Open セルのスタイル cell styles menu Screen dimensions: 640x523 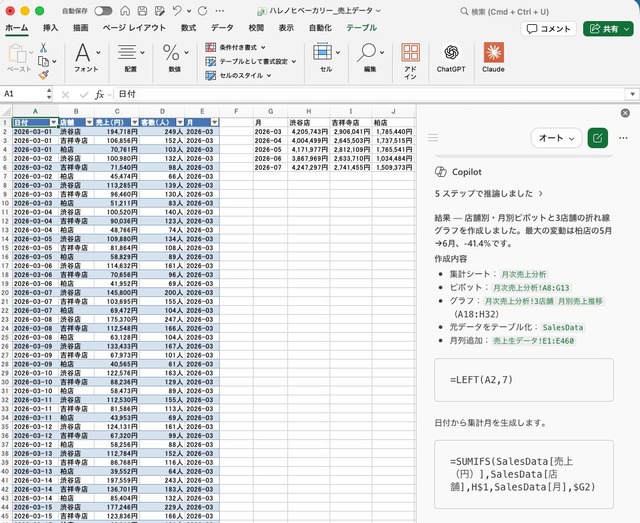[x=238, y=75]
